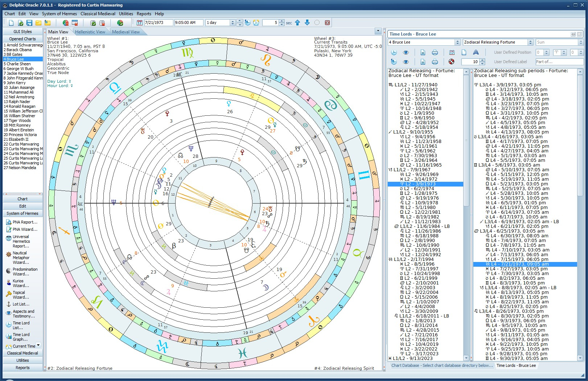The image size is (588, 381).
Task: Click the blue up arrow in toolbar
Action: pos(297,22)
